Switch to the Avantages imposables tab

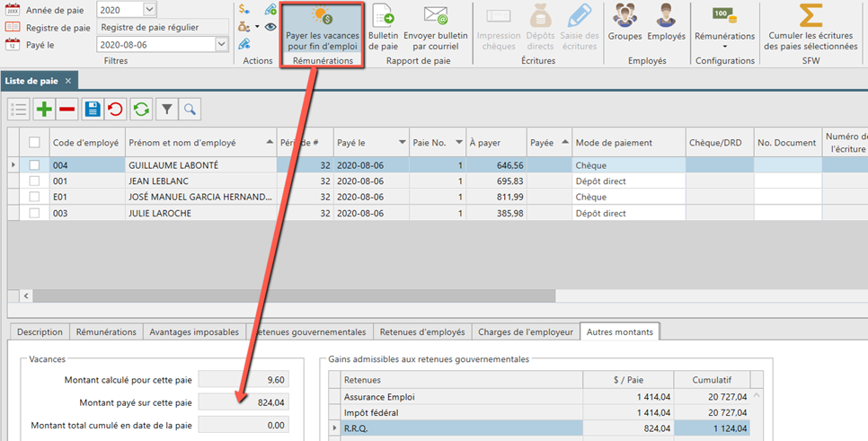pyautogui.click(x=194, y=332)
